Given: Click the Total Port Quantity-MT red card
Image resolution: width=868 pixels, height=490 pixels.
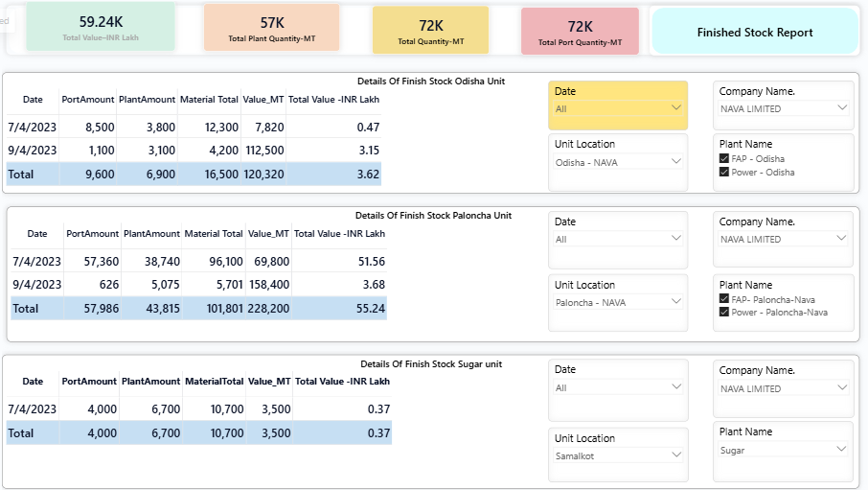Looking at the screenshot, I should (x=580, y=31).
